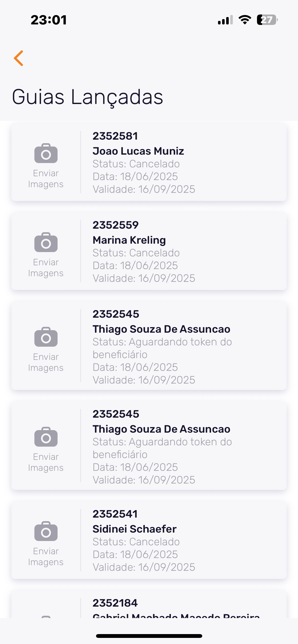The image size is (298, 644).
Task: Tap the battery indicator icon
Action: 267,20
